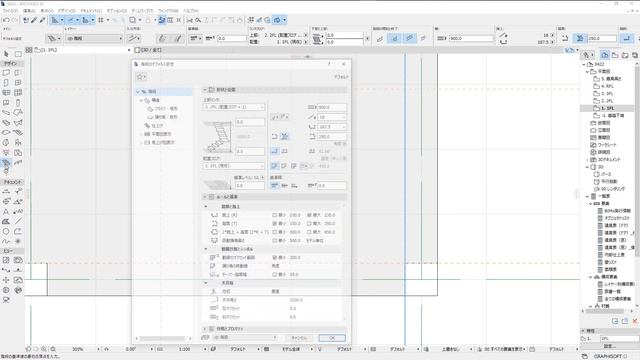640x360 pixels.
Task: Open the layer dropdown in the info box
Action: (x=94, y=38)
